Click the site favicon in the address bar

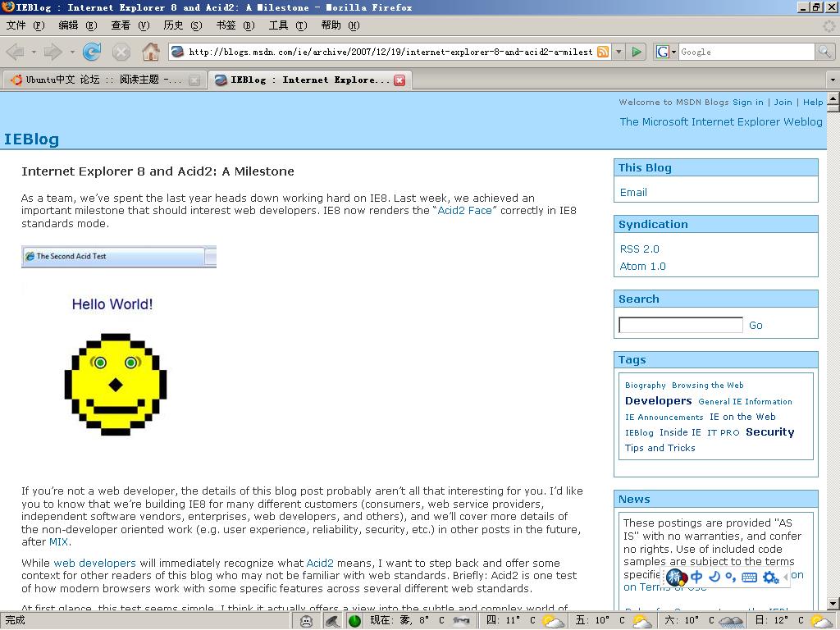point(178,52)
